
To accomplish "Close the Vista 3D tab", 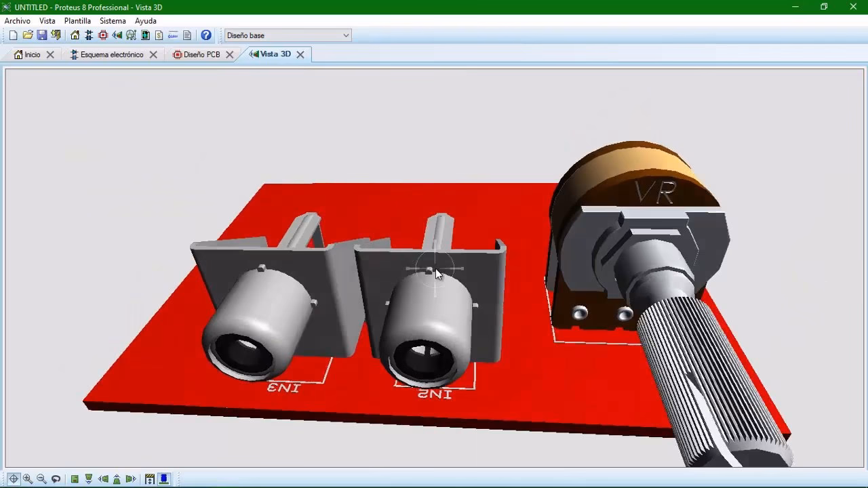I will click(300, 54).
